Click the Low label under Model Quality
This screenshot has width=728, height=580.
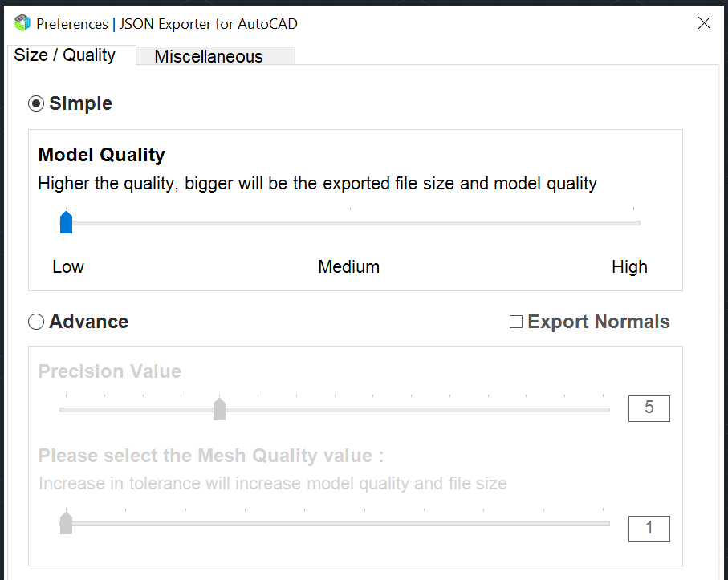click(68, 266)
